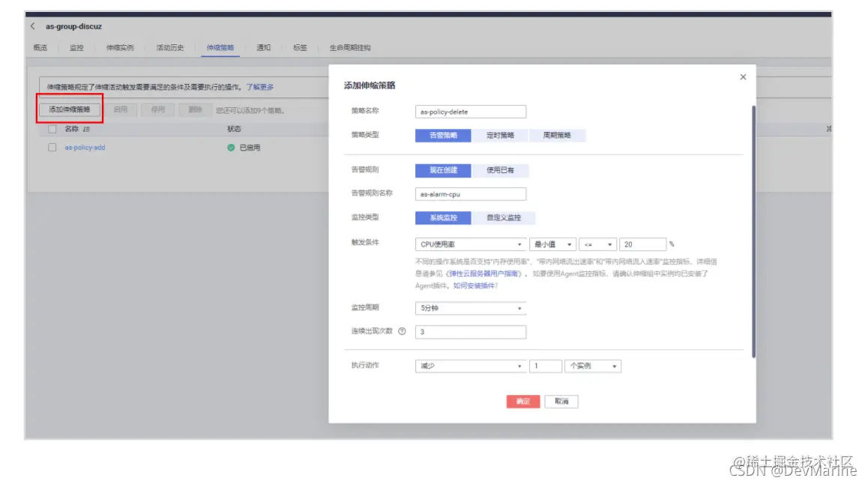Open the Elastic Cloud Server user guide link
The height and width of the screenshot is (484, 868).
[x=483, y=273]
